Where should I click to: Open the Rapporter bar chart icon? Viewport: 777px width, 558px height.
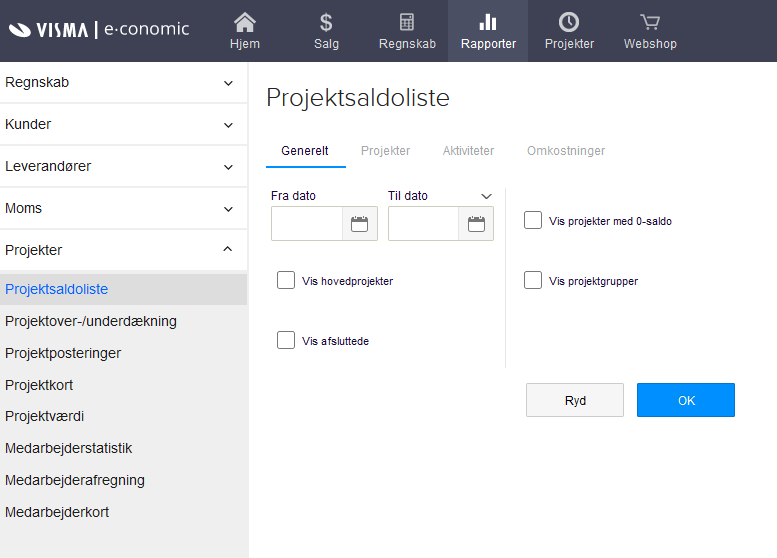pyautogui.click(x=488, y=22)
